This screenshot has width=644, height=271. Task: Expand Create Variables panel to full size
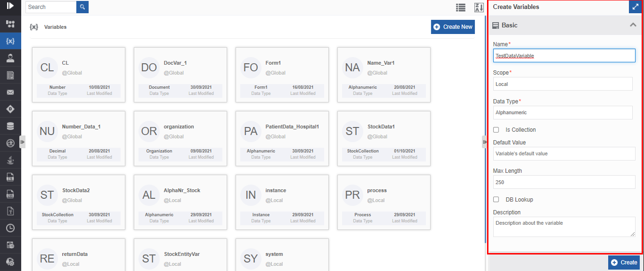pos(635,7)
